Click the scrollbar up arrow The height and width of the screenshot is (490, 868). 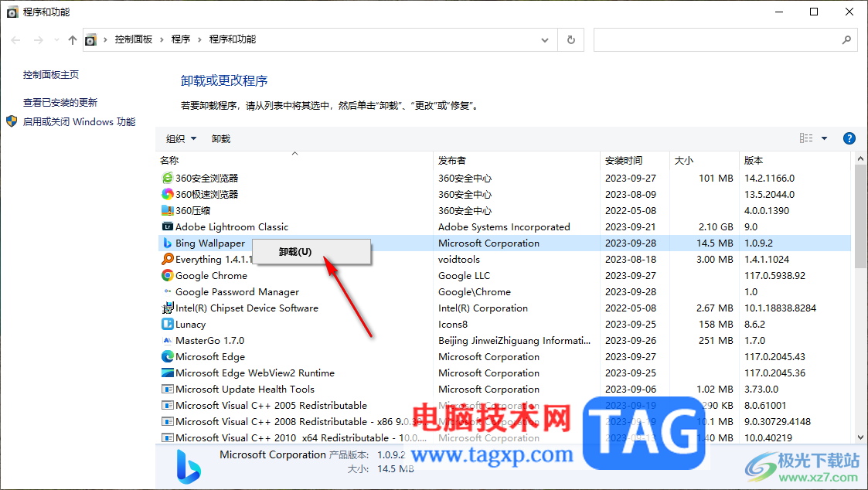point(860,158)
